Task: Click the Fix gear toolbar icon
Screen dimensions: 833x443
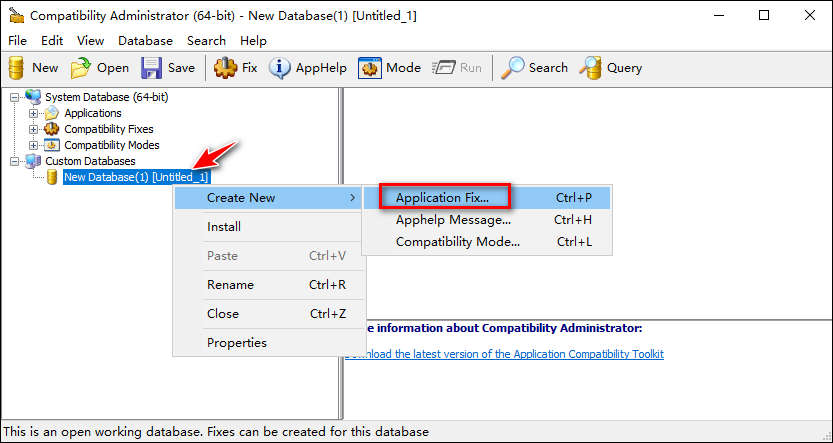Action: click(225, 68)
